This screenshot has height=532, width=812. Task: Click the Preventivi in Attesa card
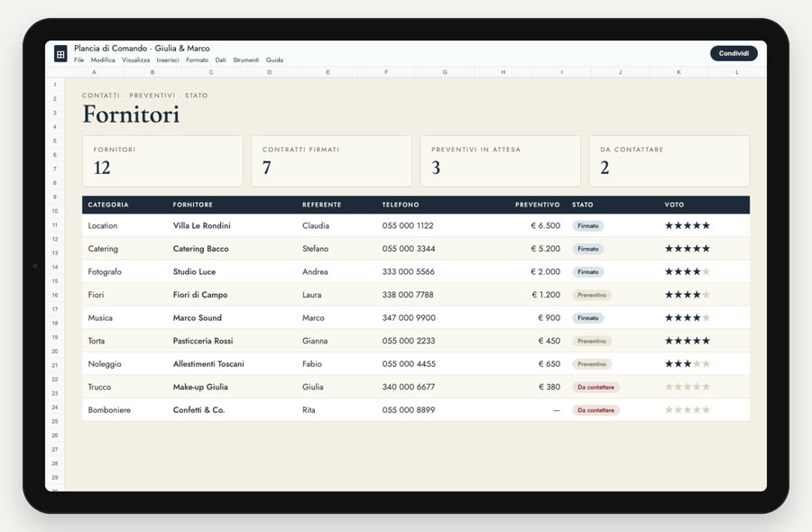tap(500, 161)
